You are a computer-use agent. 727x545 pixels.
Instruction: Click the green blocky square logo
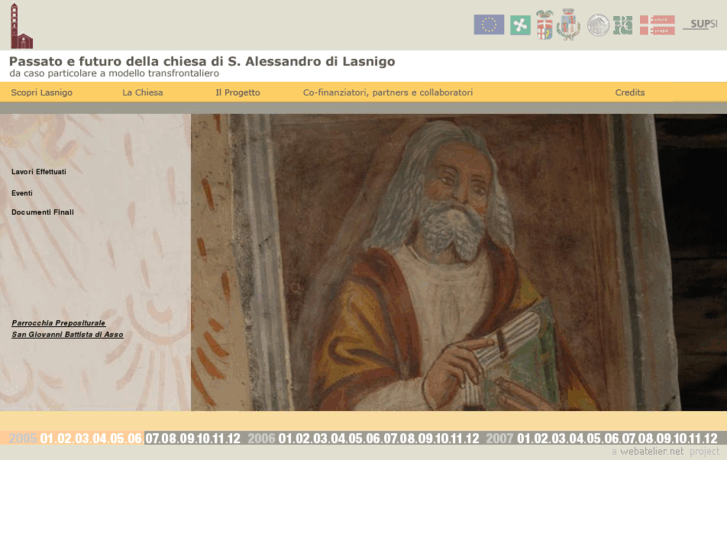point(622,25)
